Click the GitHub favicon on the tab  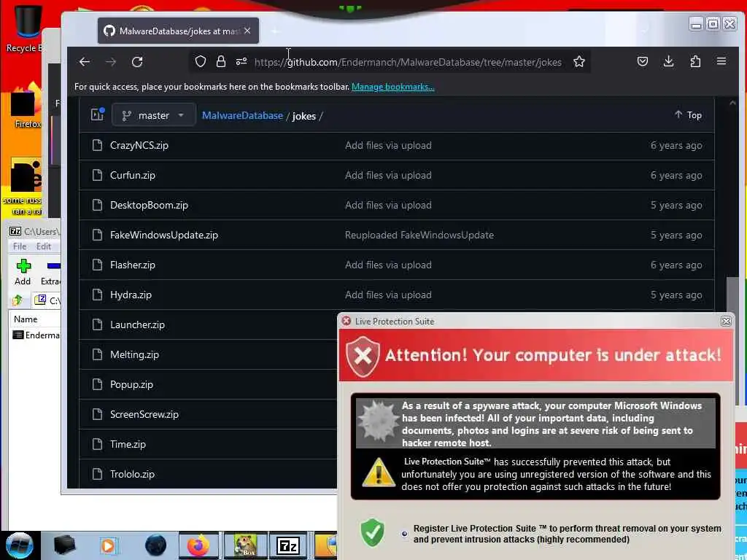click(x=109, y=31)
